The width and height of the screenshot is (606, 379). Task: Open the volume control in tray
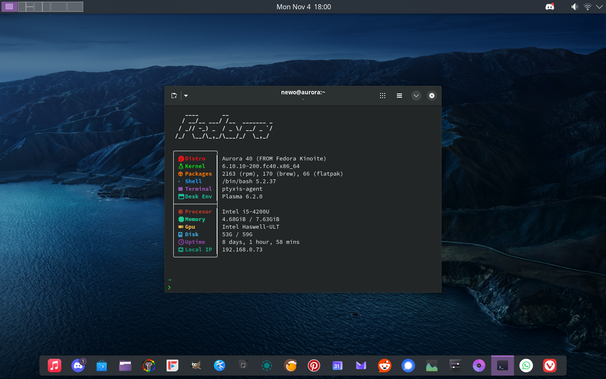pos(574,7)
